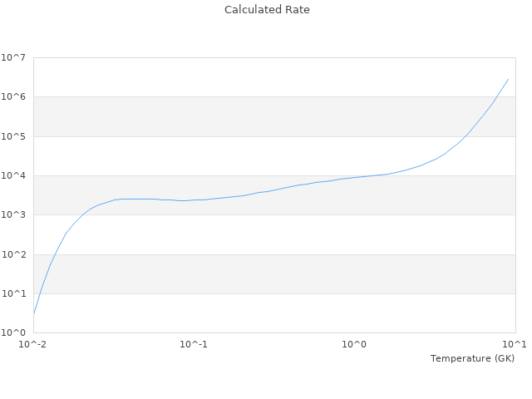The width and height of the screenshot is (532, 399).
Task: Click the curve's bottom-left starting point
Action: point(34,313)
